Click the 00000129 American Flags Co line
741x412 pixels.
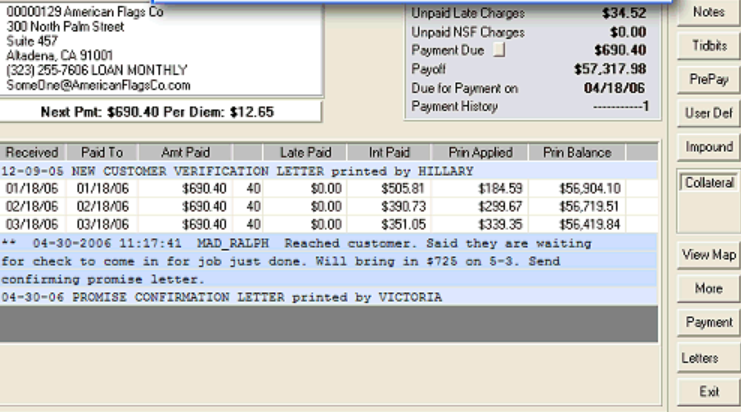[x=85, y=12]
